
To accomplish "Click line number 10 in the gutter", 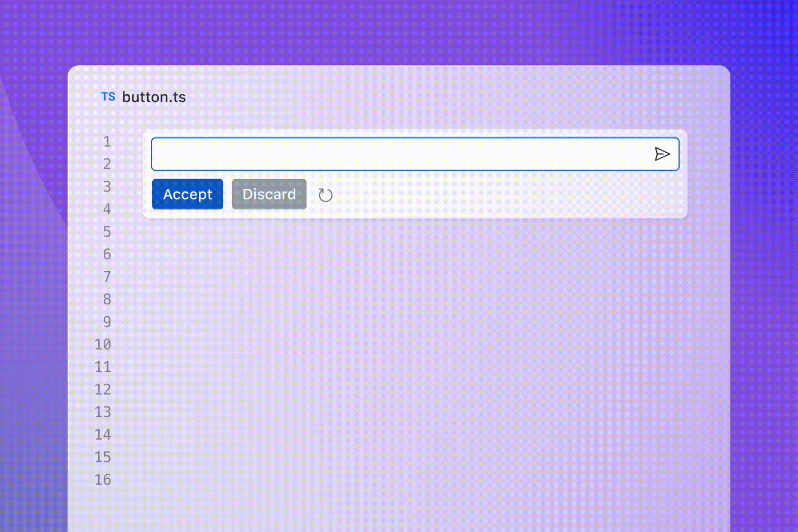I will (103, 344).
